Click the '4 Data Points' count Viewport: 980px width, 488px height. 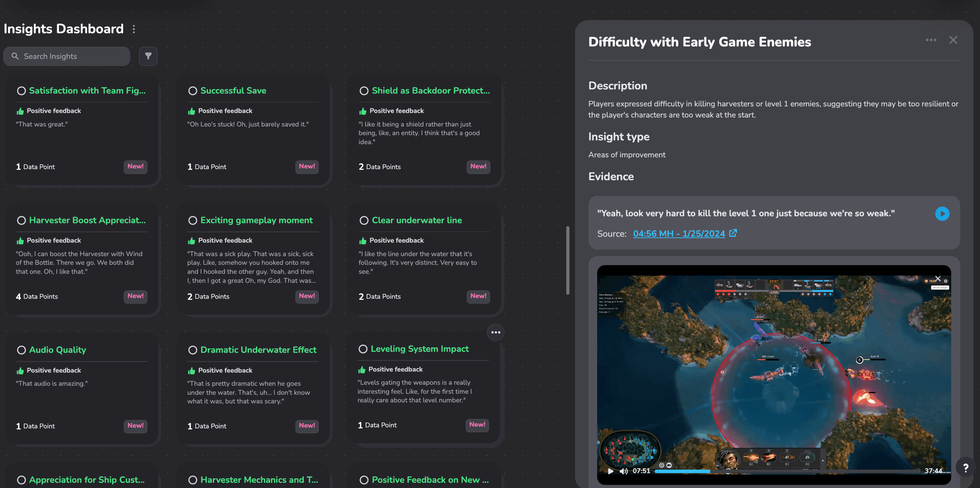click(37, 296)
